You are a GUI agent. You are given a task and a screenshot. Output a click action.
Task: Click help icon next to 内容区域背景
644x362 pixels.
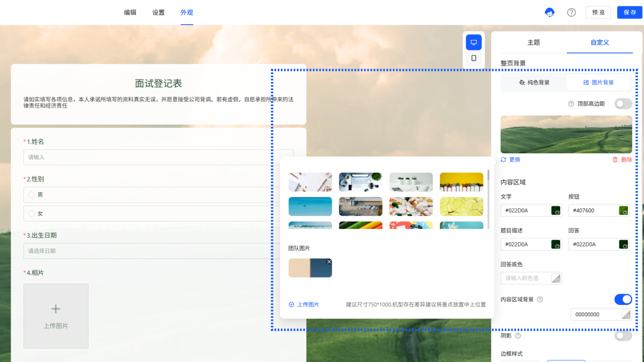[540, 299]
